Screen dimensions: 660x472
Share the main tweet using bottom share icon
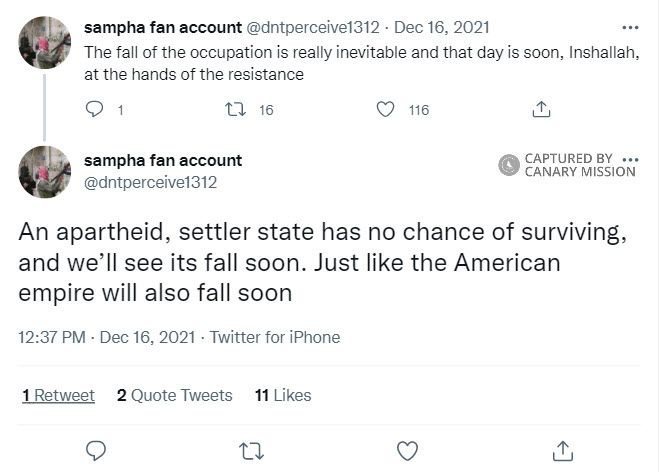point(562,450)
